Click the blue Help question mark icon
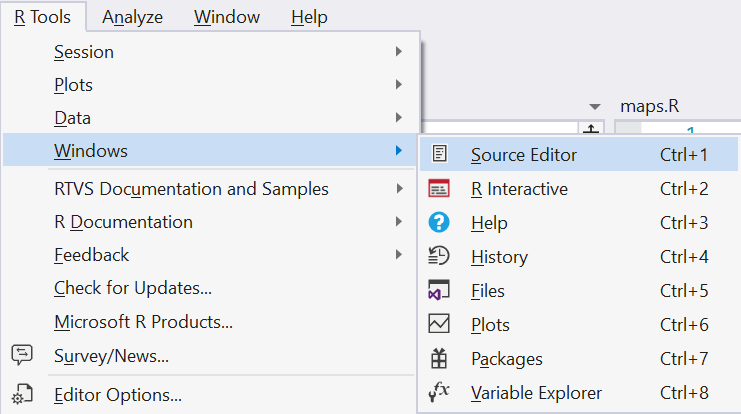 tap(439, 222)
